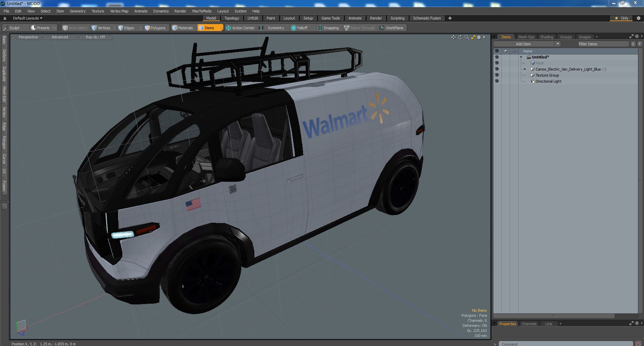Image resolution: width=644 pixels, height=346 pixels.
Task: Expand viewport more-options arrow
Action: coord(484,37)
